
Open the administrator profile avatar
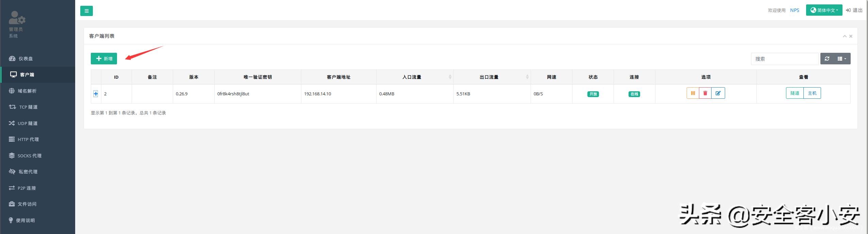(17, 18)
